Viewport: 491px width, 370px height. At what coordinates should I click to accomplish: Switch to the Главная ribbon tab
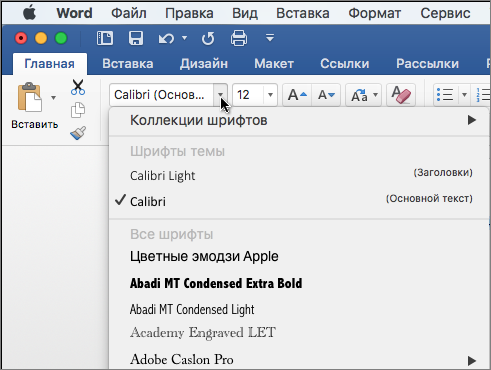click(x=50, y=64)
